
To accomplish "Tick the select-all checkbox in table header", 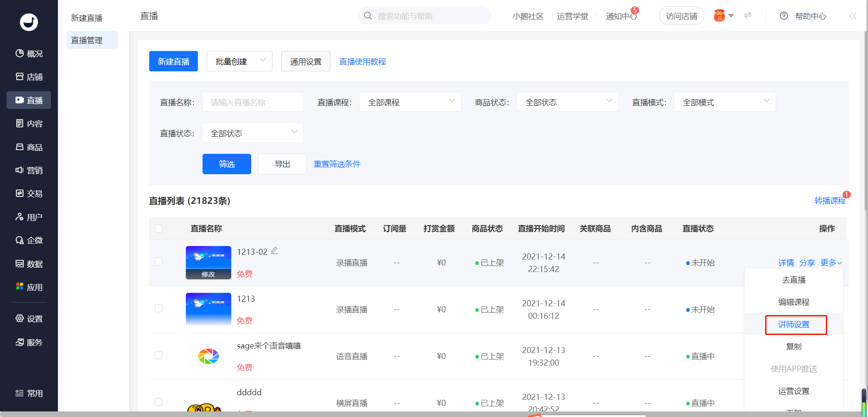I will tap(158, 228).
